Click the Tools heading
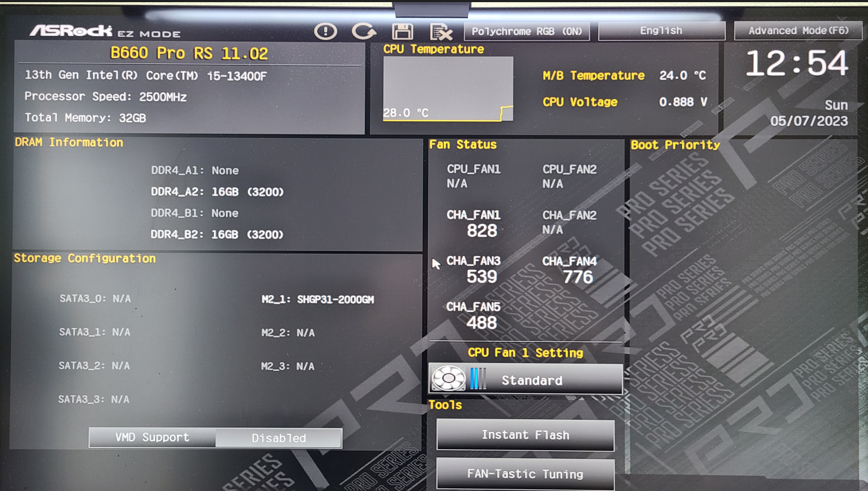 pos(445,405)
